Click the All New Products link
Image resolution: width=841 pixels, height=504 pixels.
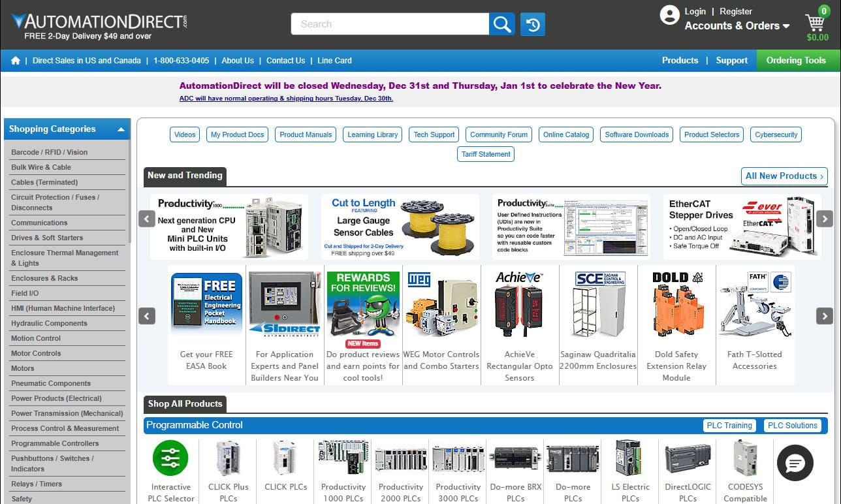pos(784,176)
